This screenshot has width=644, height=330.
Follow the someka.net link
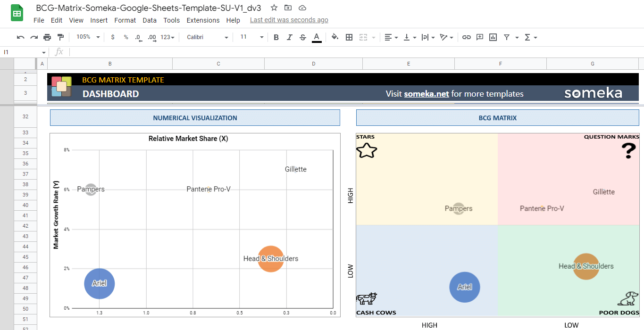click(x=427, y=94)
